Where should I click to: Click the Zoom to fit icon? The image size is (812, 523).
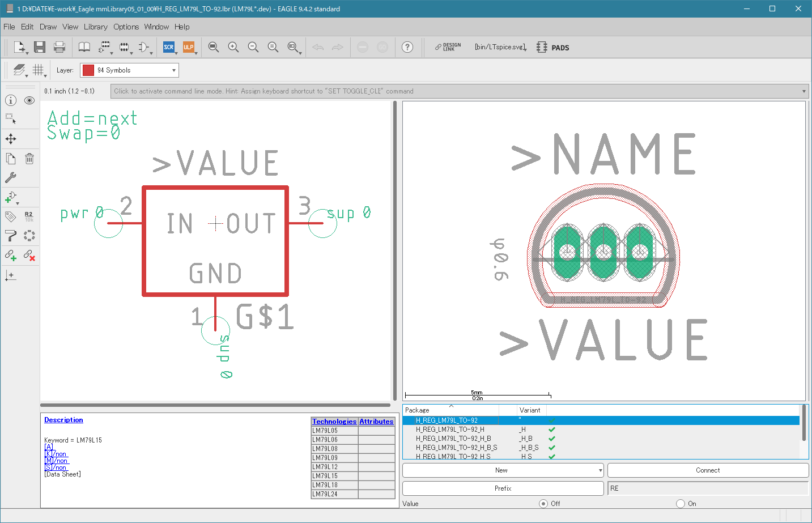(213, 47)
